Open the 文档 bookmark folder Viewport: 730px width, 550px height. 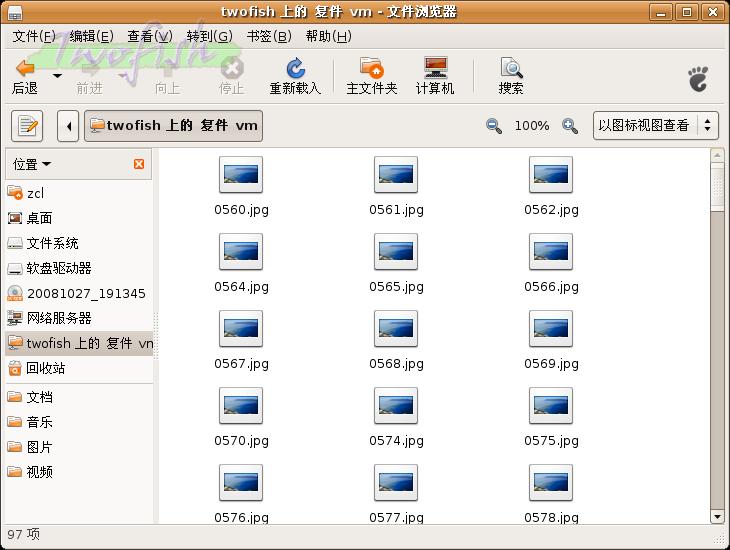tap(79, 397)
